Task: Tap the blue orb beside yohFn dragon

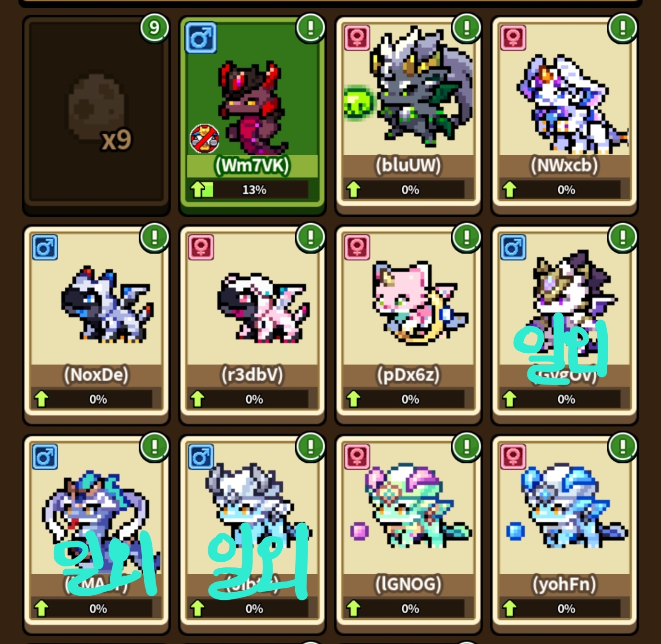Action: [x=515, y=531]
